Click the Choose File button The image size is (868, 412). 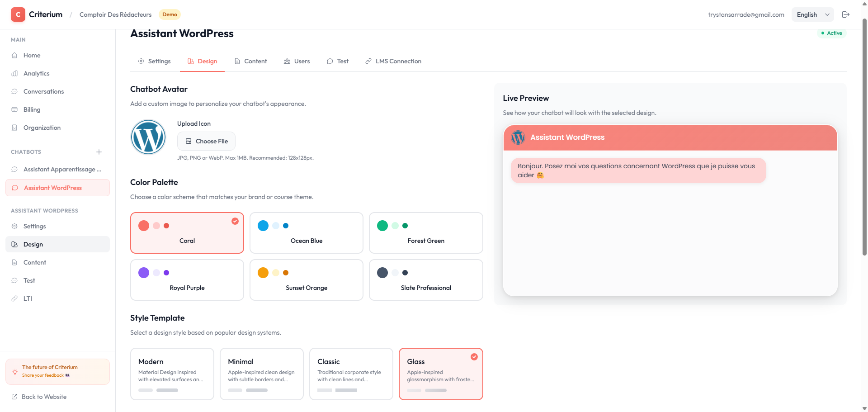(x=206, y=141)
